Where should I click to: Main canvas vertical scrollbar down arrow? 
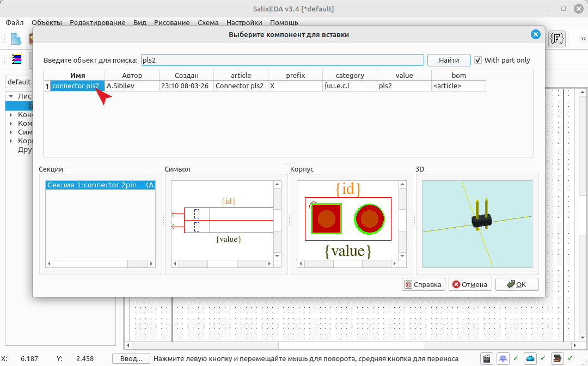point(583,338)
